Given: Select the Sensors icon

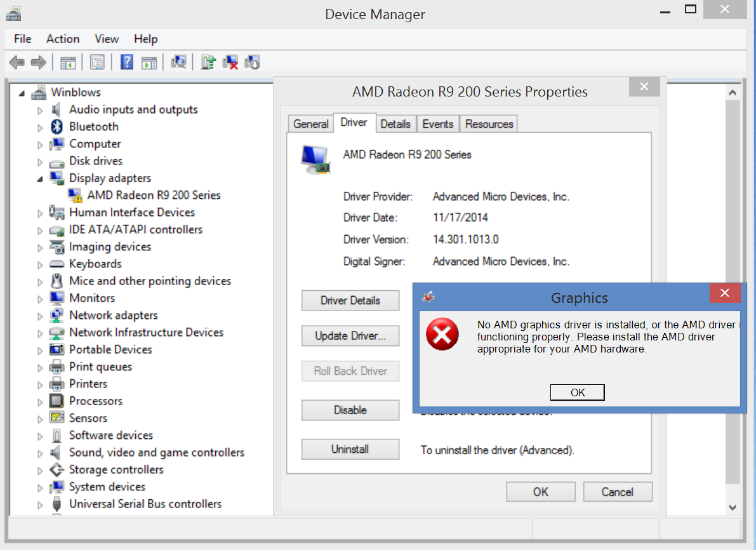Looking at the screenshot, I should click(56, 417).
